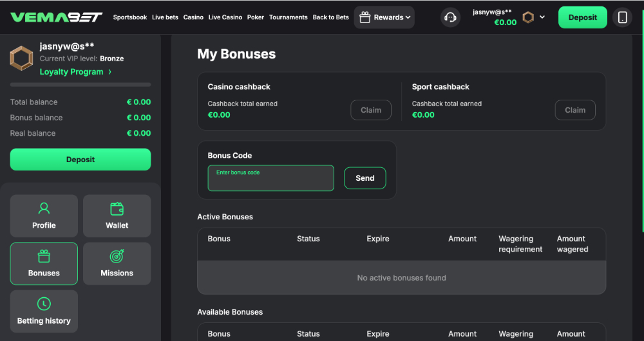Select the Bonuses gift tile
Screen dimensions: 644x341
[44, 263]
